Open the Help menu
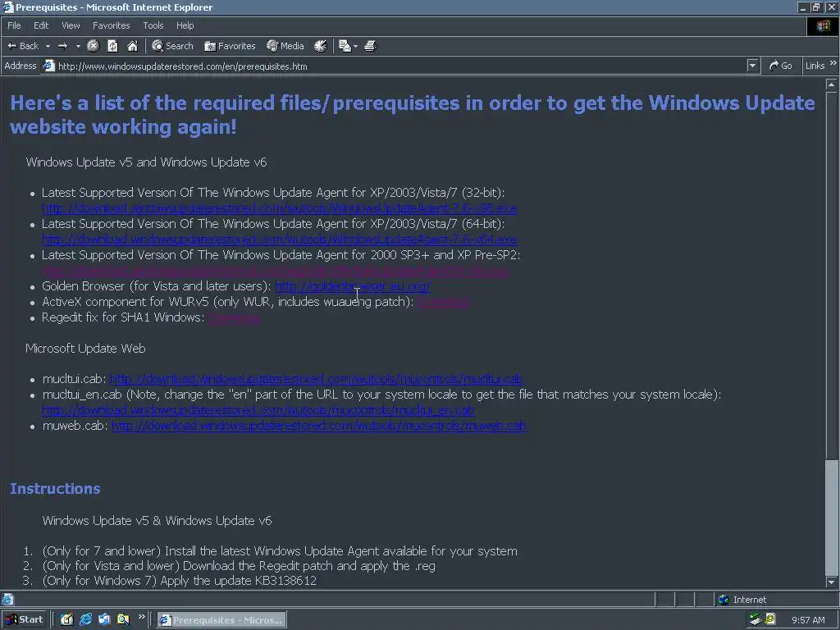Image resolution: width=840 pixels, height=630 pixels. pyautogui.click(x=185, y=25)
